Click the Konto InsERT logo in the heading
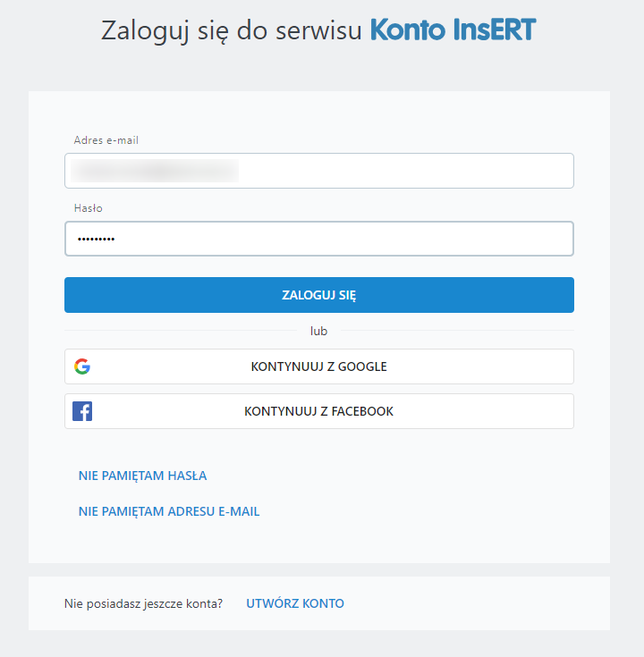 click(453, 29)
